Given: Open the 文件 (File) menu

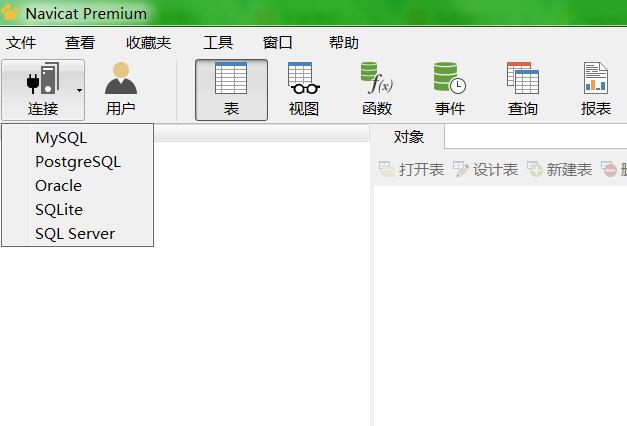Looking at the screenshot, I should 21,42.
